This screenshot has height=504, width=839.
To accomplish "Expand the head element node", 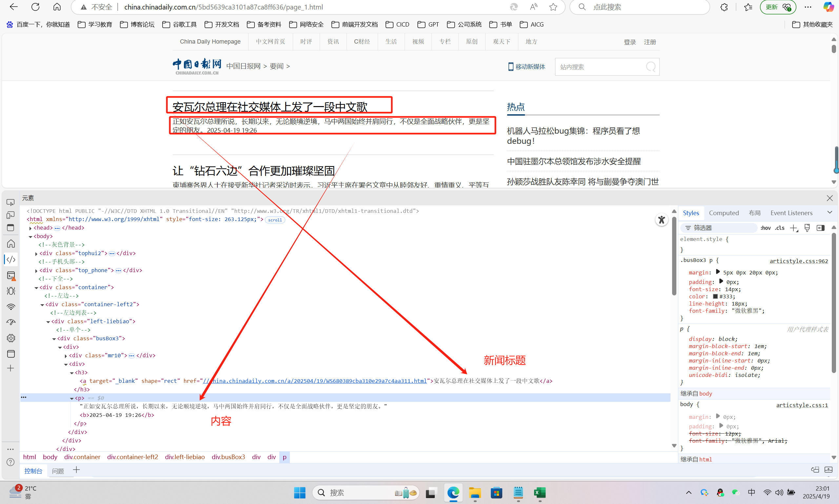I will (30, 228).
